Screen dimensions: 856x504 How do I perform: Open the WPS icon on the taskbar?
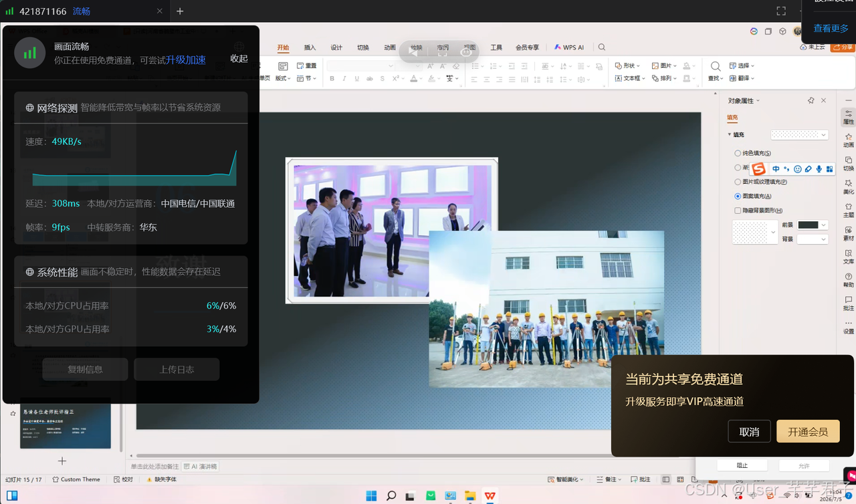coord(490,495)
